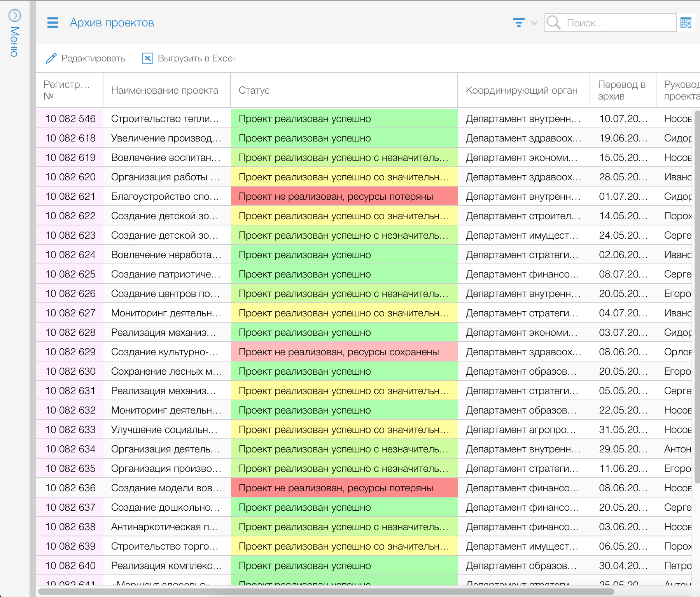Expand the side Меню panel arrow
This screenshot has width=700, height=597.
(15, 16)
